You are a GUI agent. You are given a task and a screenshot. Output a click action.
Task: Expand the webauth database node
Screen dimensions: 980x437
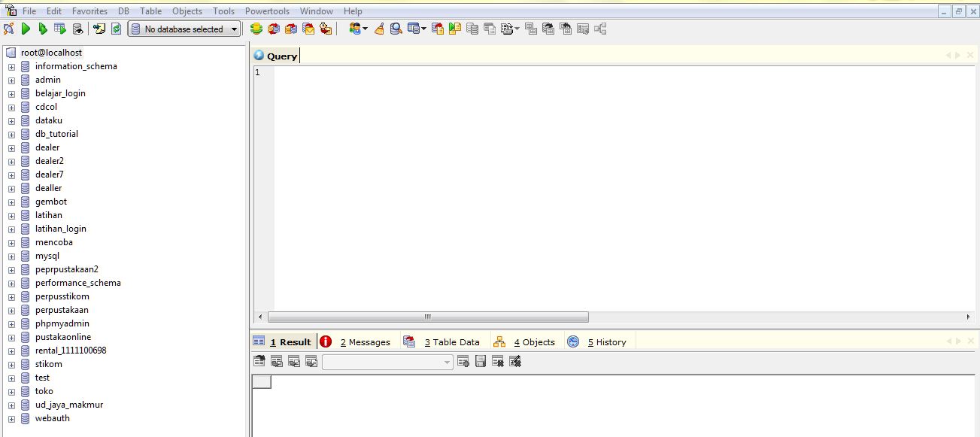[11, 419]
